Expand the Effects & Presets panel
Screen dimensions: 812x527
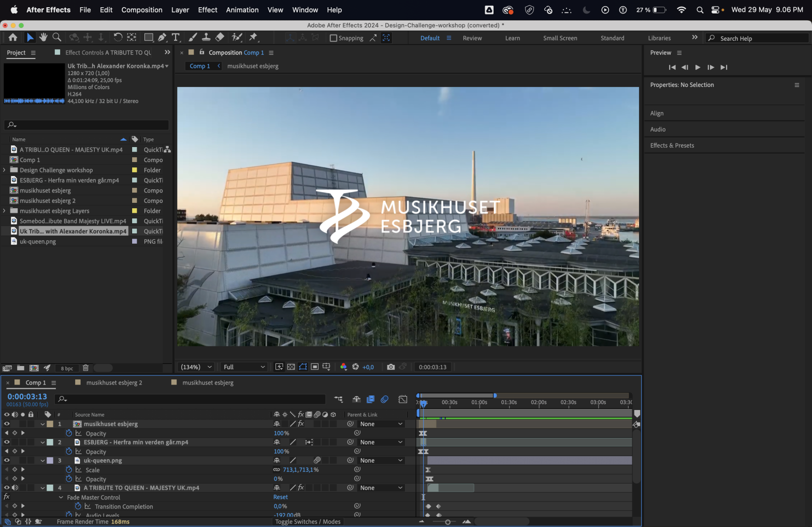point(672,145)
